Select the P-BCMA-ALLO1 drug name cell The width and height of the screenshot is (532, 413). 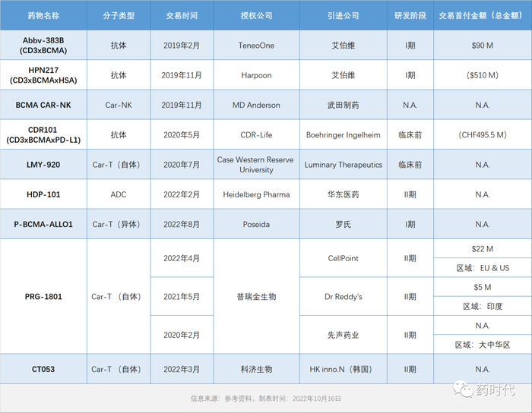(x=43, y=224)
